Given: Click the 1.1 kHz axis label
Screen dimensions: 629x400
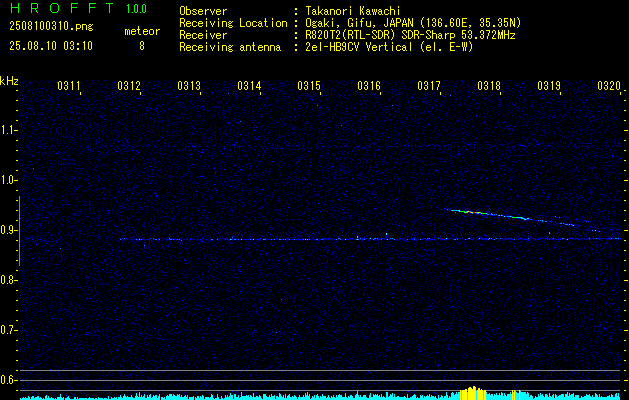Looking at the screenshot, I should 7,130.
